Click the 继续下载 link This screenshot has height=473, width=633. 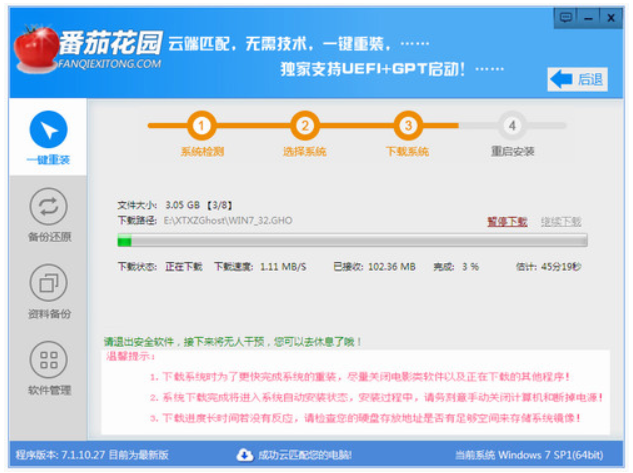pos(561,222)
